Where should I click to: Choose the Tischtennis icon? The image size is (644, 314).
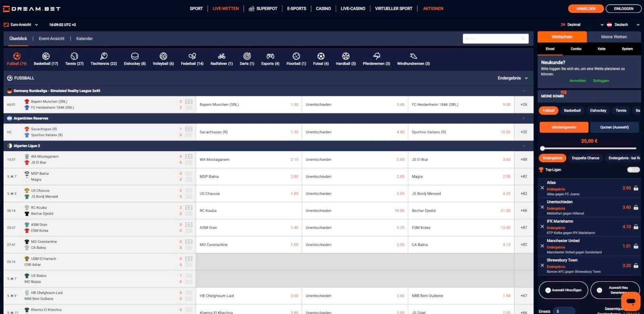tap(103, 56)
